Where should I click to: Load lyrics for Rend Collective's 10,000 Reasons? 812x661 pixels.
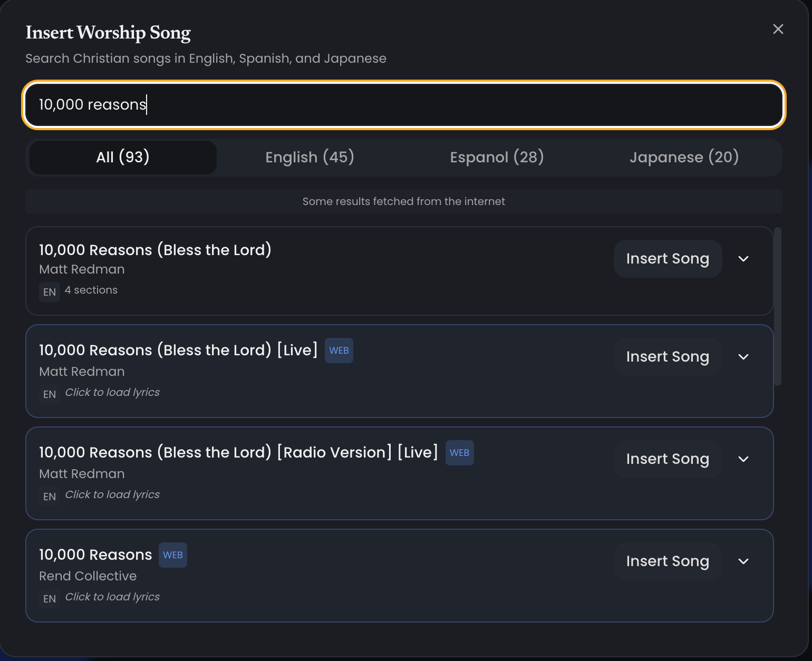point(112,597)
